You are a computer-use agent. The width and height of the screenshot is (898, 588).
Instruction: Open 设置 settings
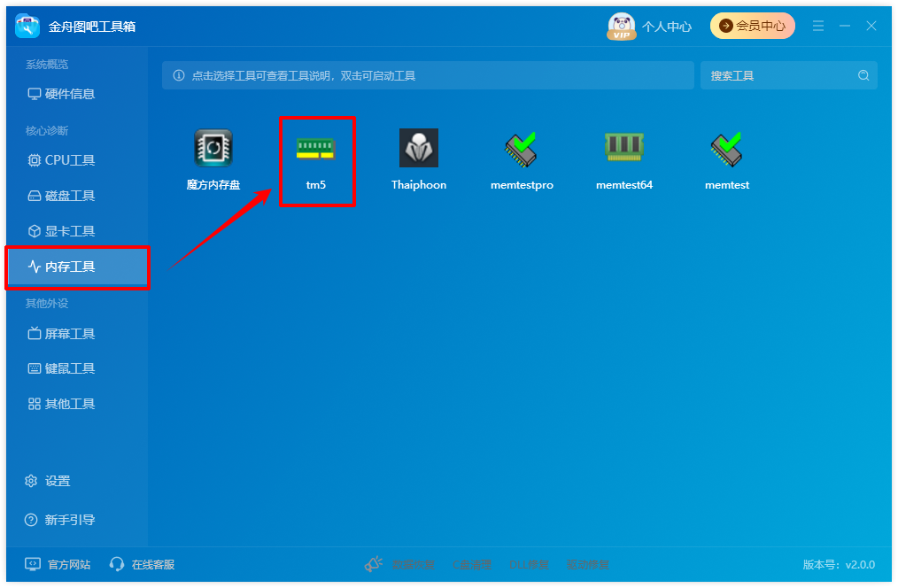pyautogui.click(x=48, y=481)
